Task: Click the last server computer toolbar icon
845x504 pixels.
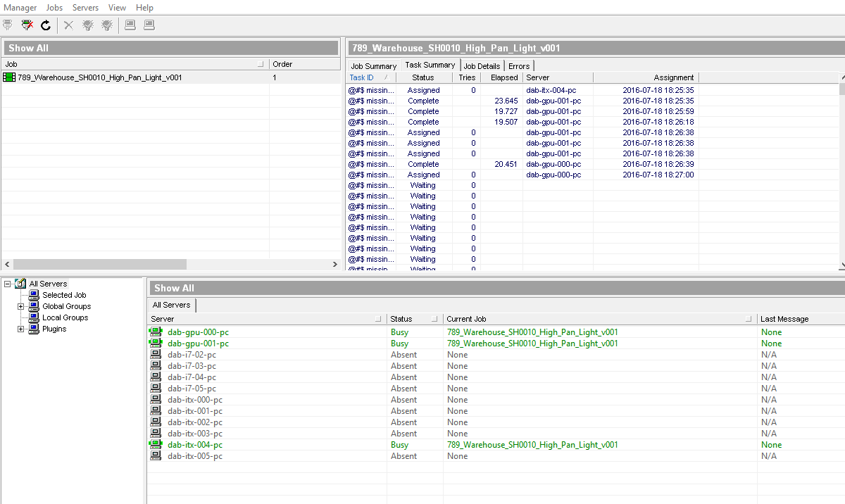Action: [x=149, y=25]
